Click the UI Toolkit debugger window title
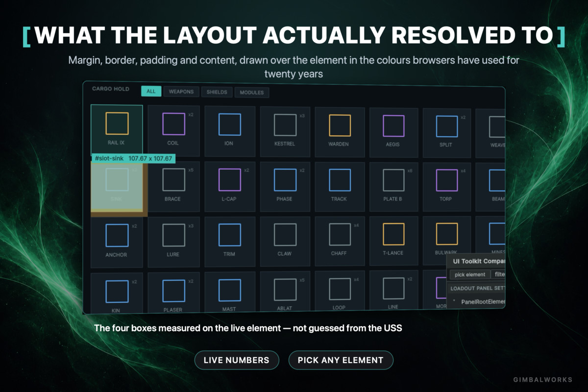 pyautogui.click(x=480, y=261)
